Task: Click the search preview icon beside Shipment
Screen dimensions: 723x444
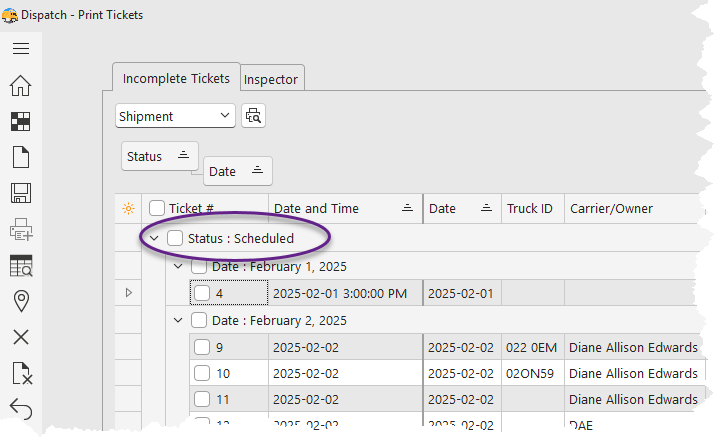Action: click(253, 116)
